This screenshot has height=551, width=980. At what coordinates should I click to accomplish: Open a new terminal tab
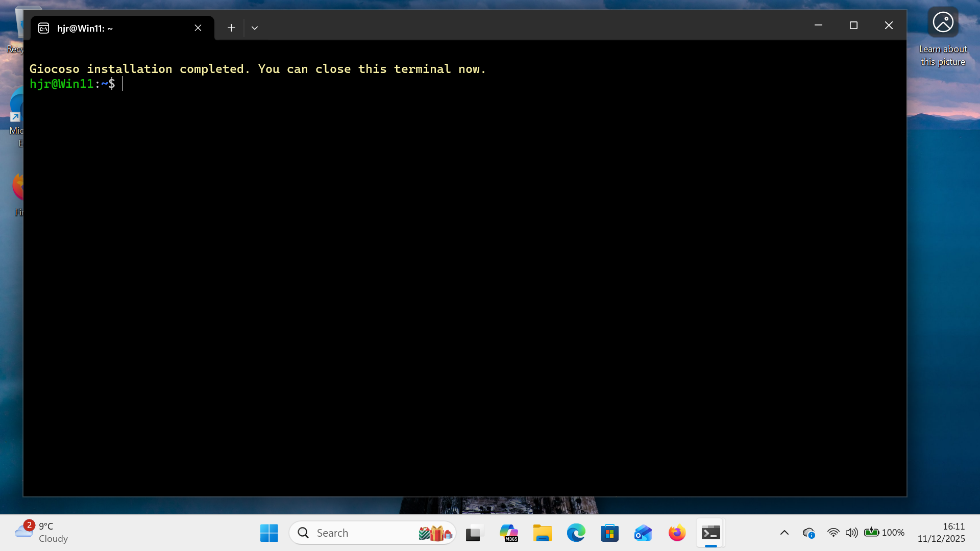pos(231,28)
